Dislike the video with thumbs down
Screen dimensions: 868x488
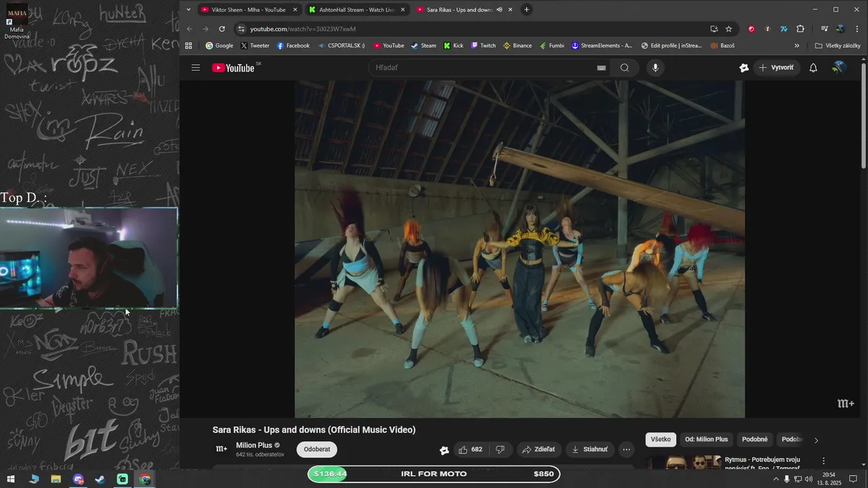click(x=500, y=449)
